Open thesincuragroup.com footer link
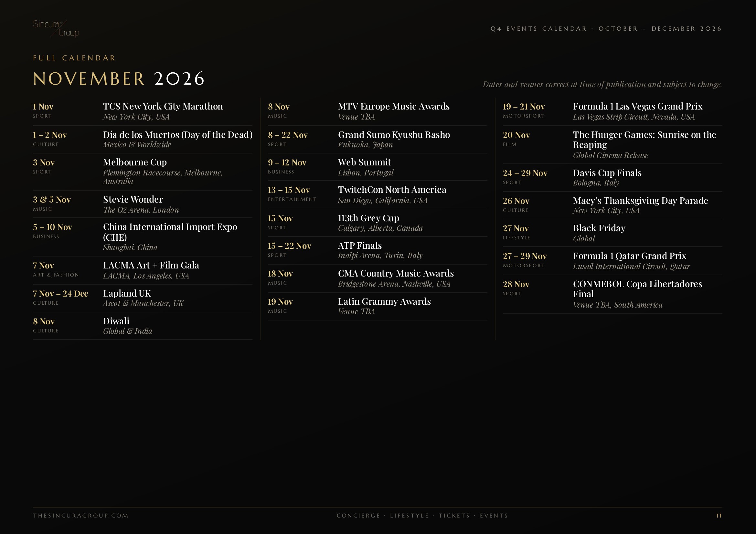This screenshot has width=756, height=534. [81, 516]
